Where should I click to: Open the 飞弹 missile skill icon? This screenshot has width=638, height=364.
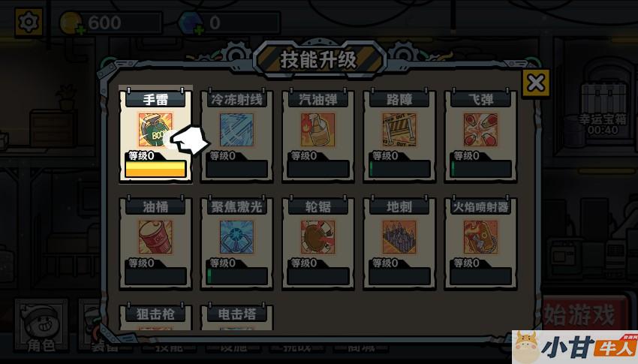[x=480, y=130]
